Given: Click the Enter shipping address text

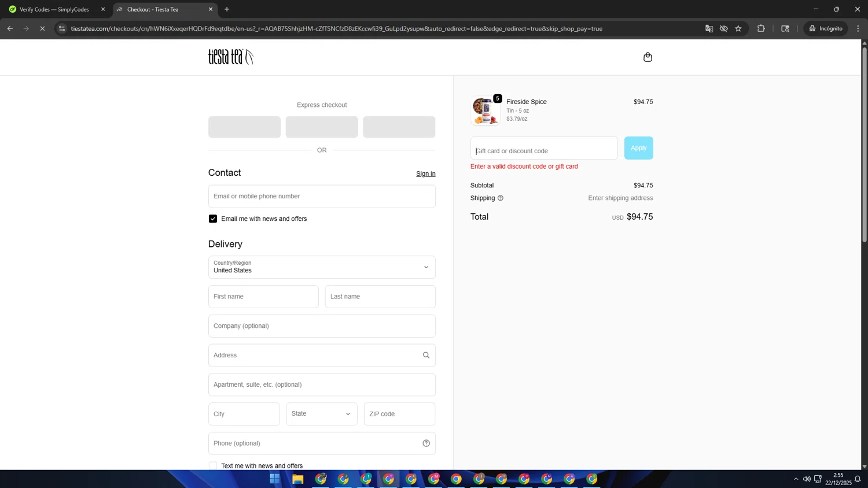Looking at the screenshot, I should point(620,198).
